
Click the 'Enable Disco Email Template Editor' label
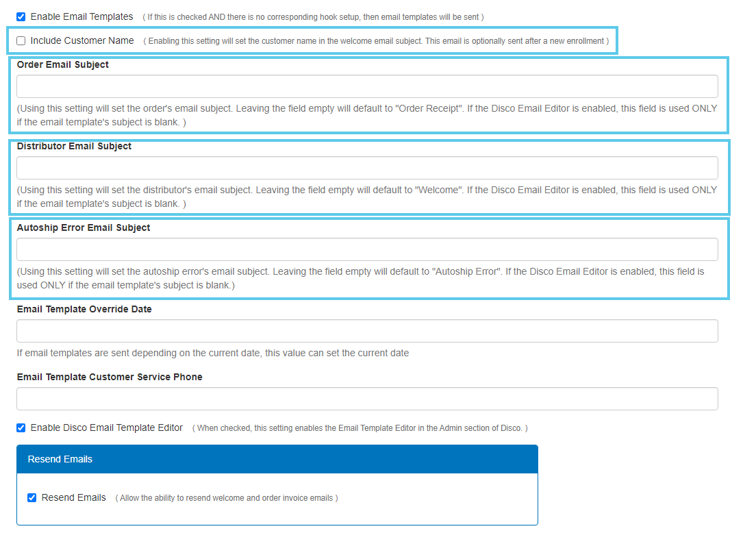[107, 427]
